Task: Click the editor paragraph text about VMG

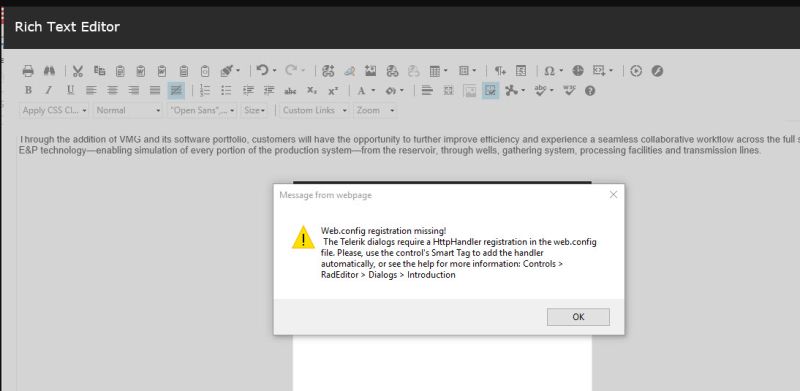Action: [408, 145]
